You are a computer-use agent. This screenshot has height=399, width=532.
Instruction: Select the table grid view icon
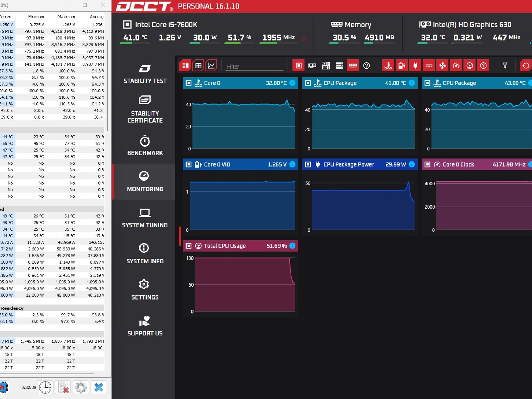[x=198, y=65]
